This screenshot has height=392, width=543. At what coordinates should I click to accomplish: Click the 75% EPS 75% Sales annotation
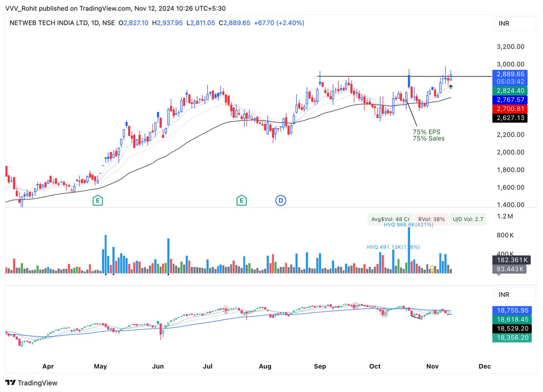(x=428, y=135)
